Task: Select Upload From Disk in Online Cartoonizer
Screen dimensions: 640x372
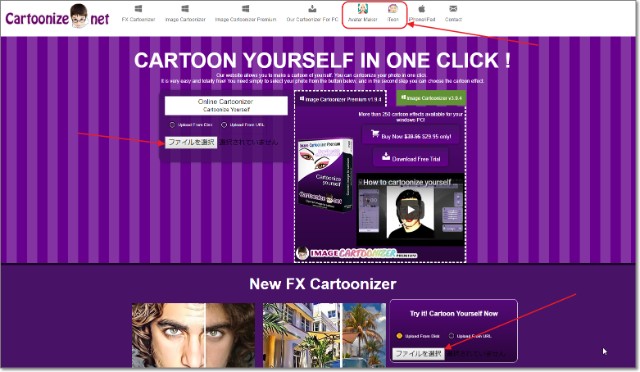Action: click(172, 125)
